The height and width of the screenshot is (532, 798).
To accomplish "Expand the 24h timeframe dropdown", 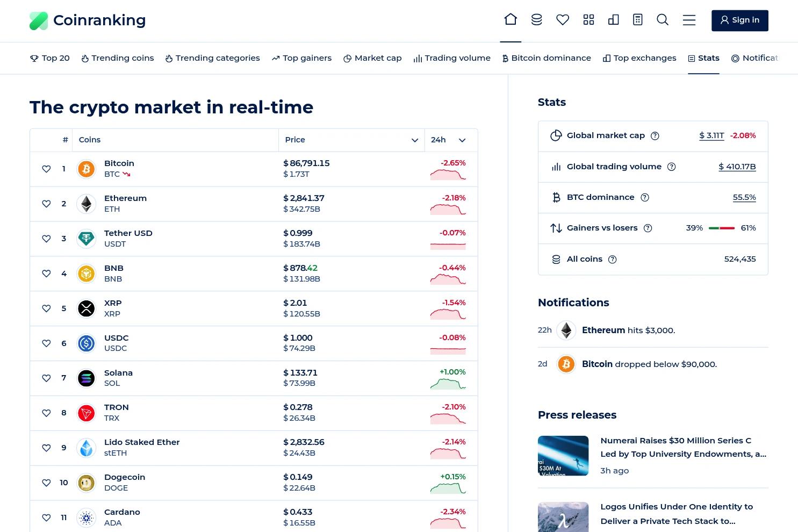I will (462, 140).
